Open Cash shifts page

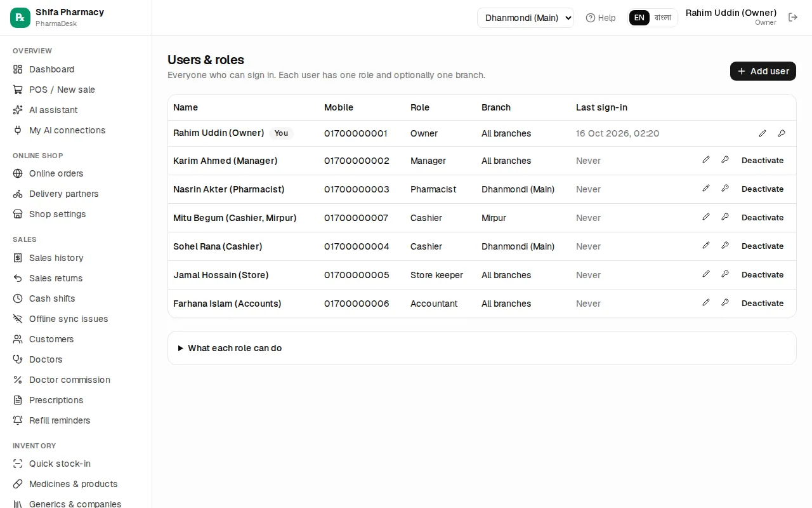[76, 298]
